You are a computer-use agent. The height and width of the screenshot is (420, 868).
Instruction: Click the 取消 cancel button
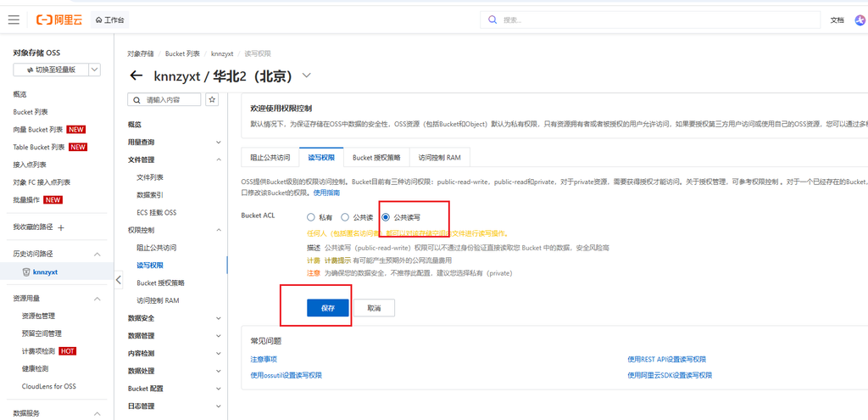click(x=374, y=308)
